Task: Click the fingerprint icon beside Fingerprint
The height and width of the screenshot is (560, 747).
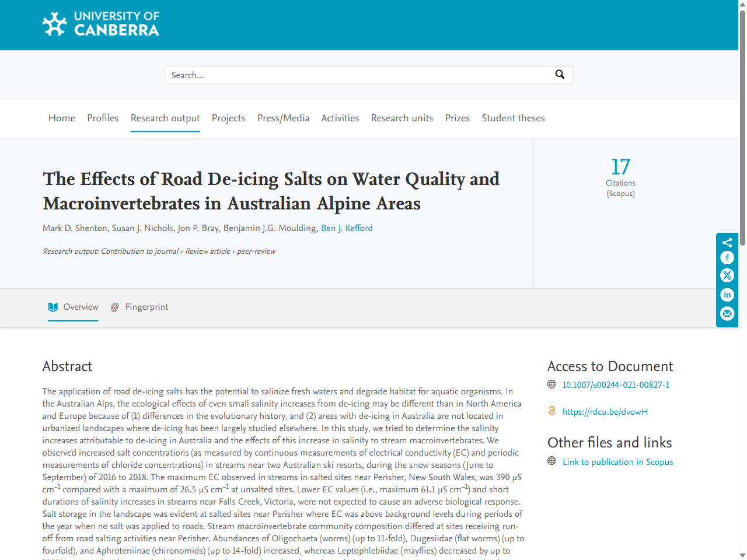Action: click(x=114, y=306)
